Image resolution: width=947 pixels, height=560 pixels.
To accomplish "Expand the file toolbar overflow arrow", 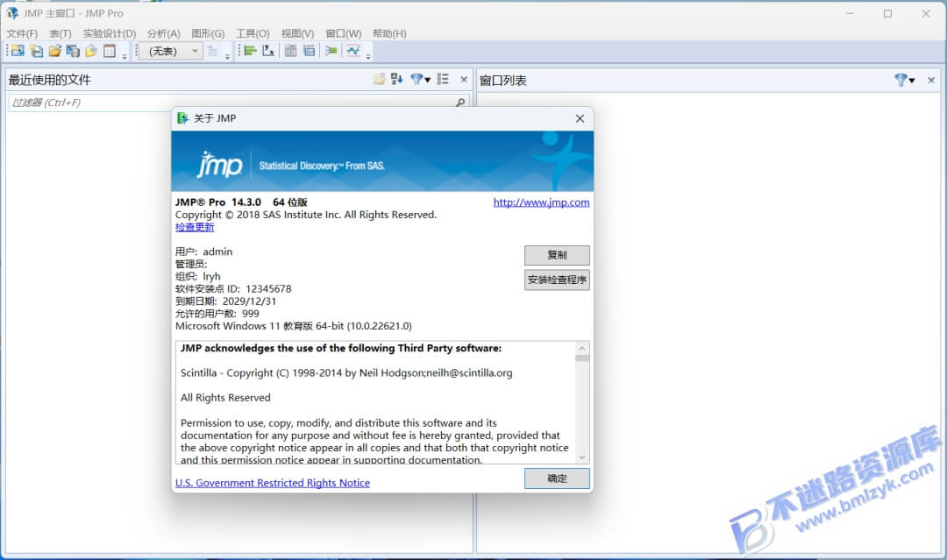I will [x=125, y=56].
